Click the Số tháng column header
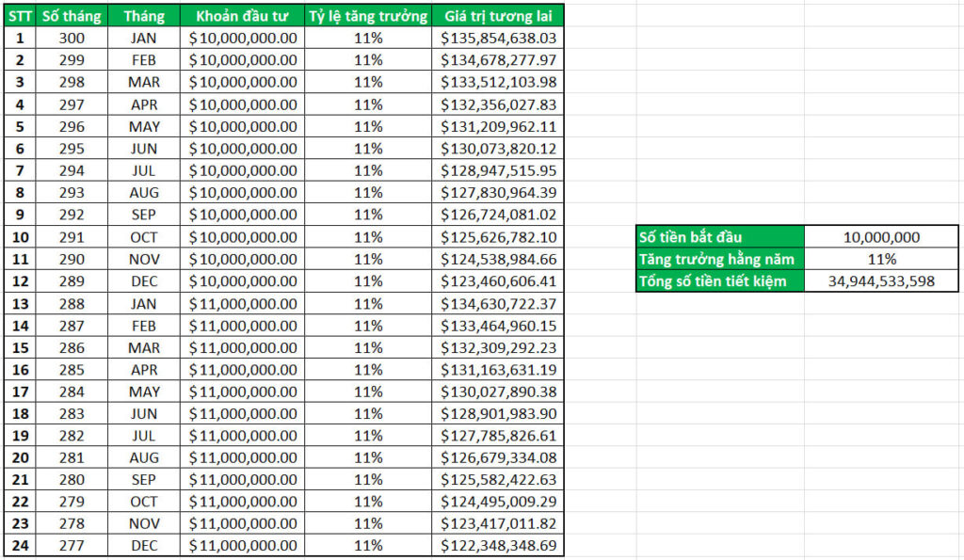Viewport: 964px width, 560px height. [x=72, y=16]
